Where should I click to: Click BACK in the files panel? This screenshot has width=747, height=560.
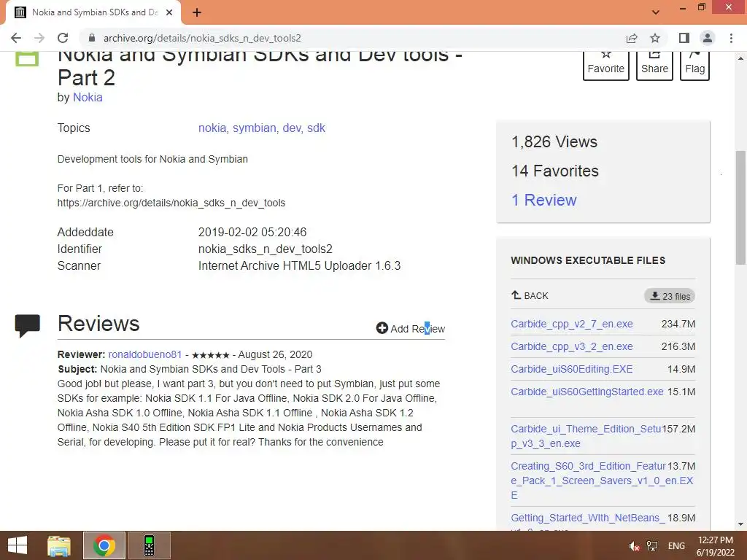[530, 296]
